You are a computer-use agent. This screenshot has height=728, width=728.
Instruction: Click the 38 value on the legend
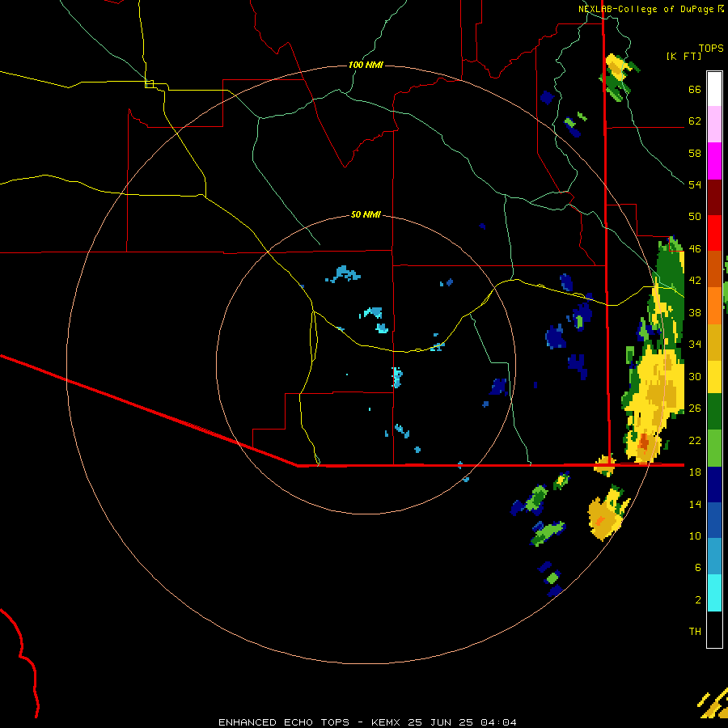(x=695, y=312)
